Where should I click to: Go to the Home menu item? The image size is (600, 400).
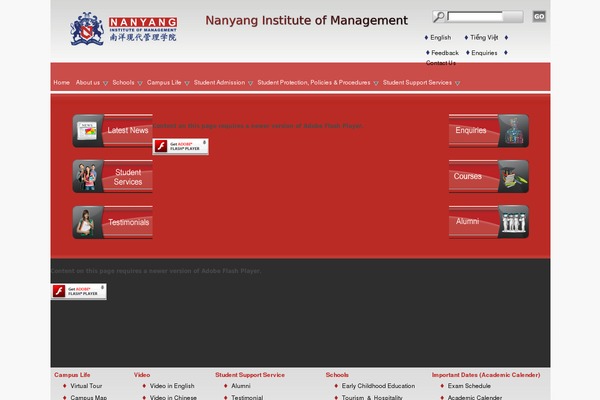pos(62,82)
